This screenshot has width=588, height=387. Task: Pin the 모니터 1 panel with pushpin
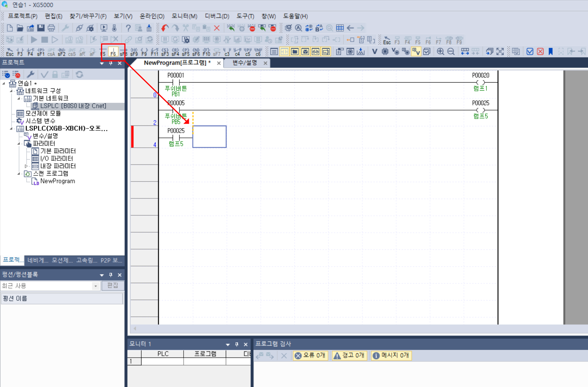click(x=237, y=344)
